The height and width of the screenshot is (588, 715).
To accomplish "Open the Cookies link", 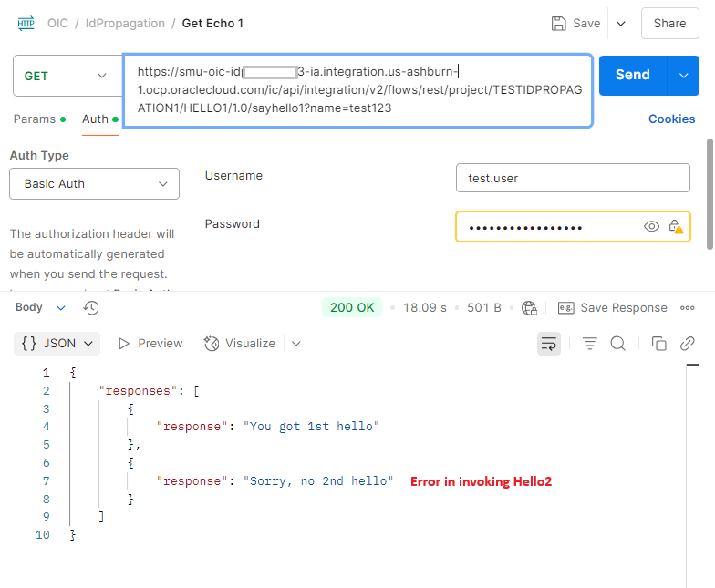I will tap(671, 119).
